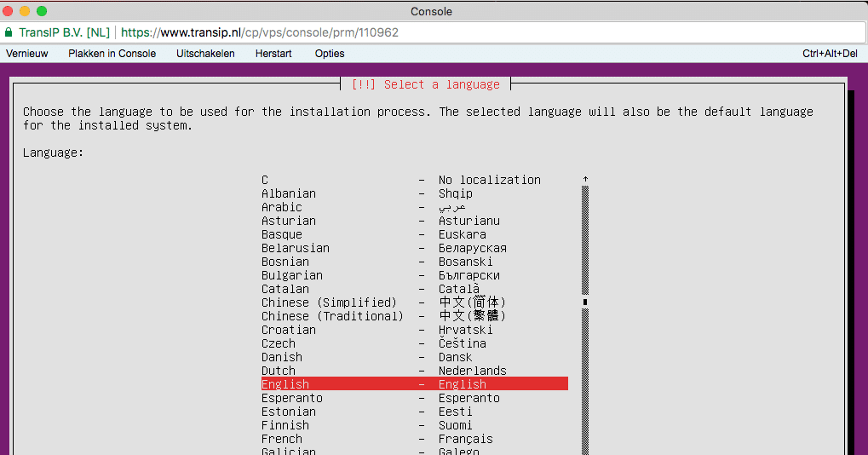The image size is (868, 455).
Task: Select Dutch Nederlands row
Action: [415, 371]
